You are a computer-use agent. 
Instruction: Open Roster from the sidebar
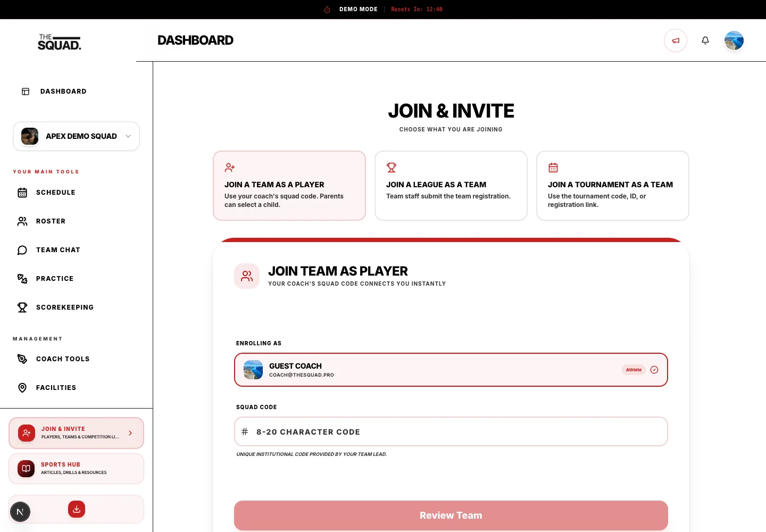pos(76,221)
